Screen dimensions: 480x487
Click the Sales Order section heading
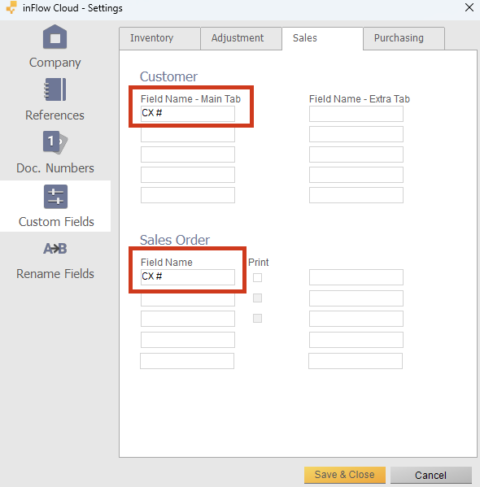(x=175, y=240)
